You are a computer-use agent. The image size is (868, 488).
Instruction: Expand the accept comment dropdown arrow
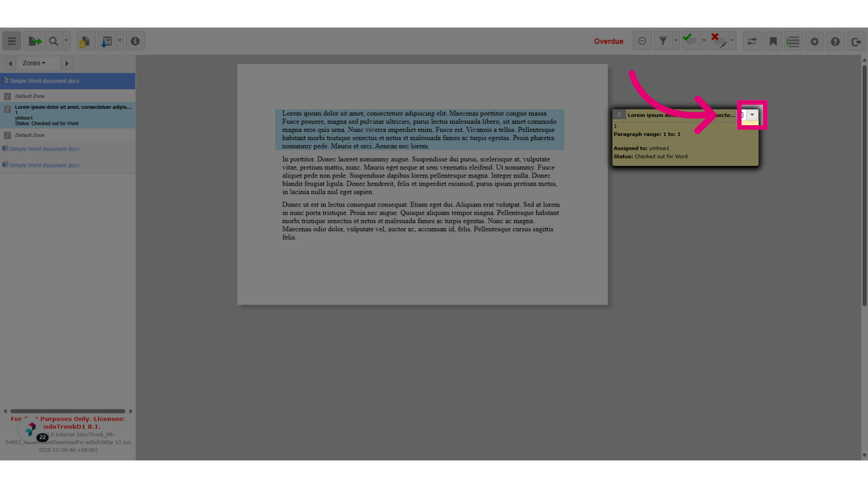click(704, 41)
